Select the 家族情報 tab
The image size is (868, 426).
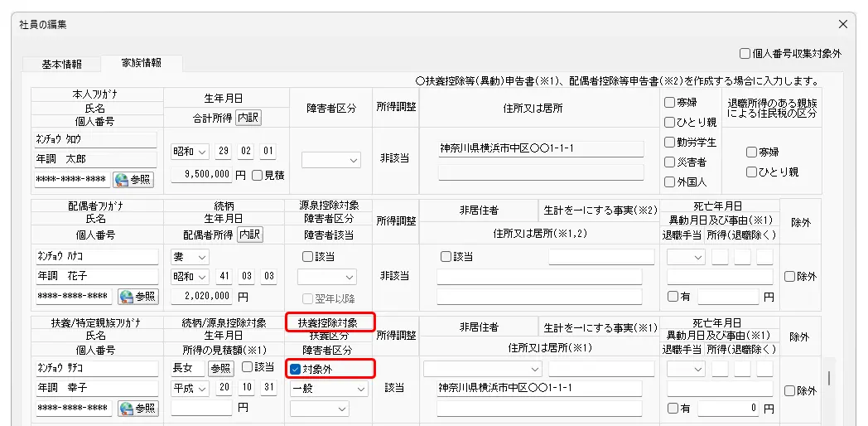[x=141, y=63]
